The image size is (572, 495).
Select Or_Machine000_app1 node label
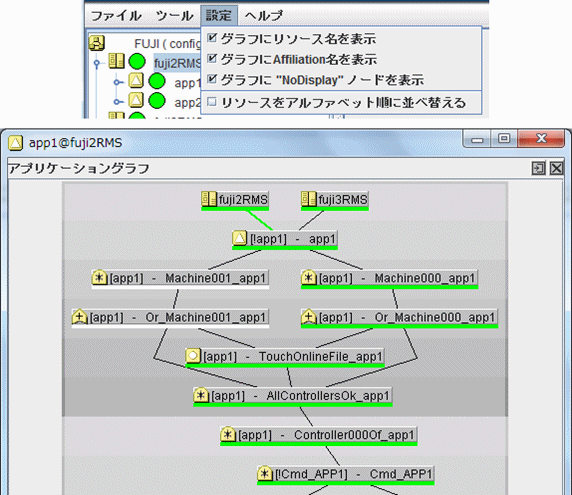[x=407, y=318]
